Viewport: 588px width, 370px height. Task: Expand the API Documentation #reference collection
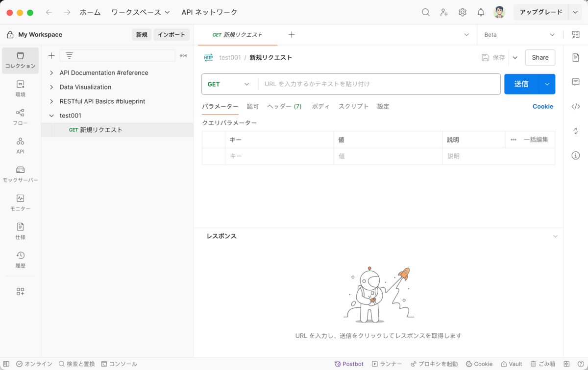pos(51,73)
